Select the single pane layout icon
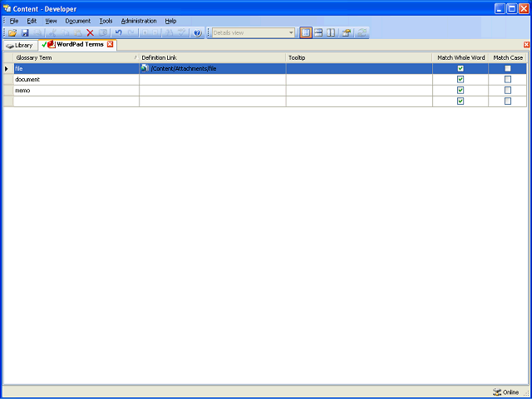The height and width of the screenshot is (399, 532). pos(306,33)
